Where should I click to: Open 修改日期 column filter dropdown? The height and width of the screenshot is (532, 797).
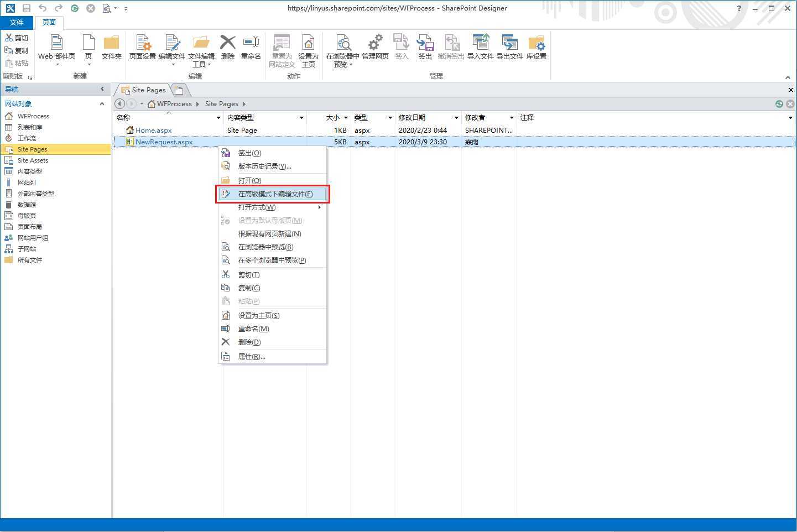[456, 118]
